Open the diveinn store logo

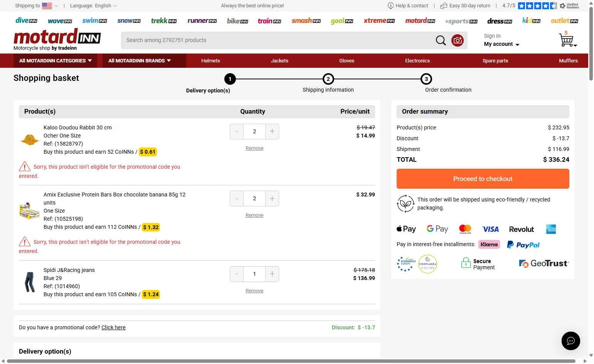[26, 21]
